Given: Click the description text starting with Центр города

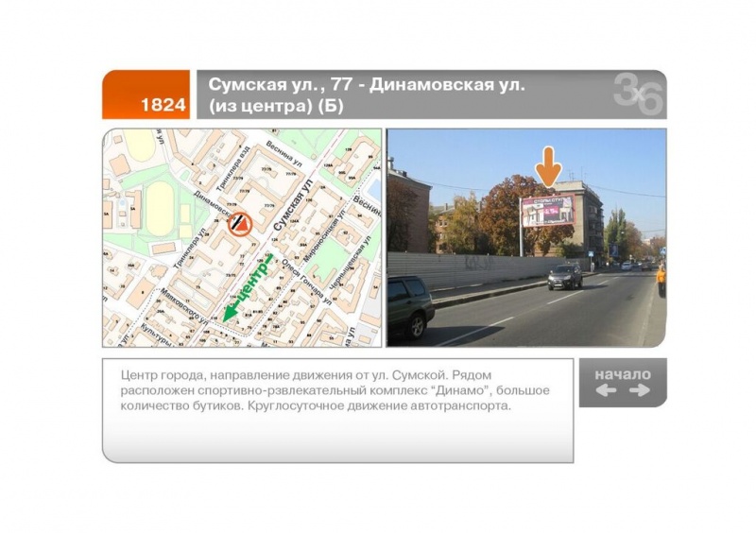Looking at the screenshot, I should click(335, 390).
